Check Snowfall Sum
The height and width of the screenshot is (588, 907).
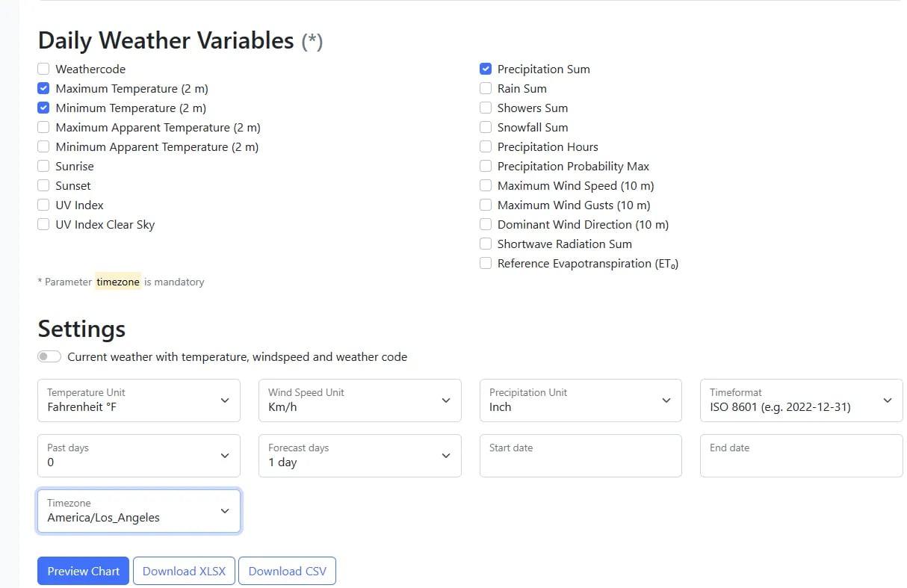click(x=486, y=127)
